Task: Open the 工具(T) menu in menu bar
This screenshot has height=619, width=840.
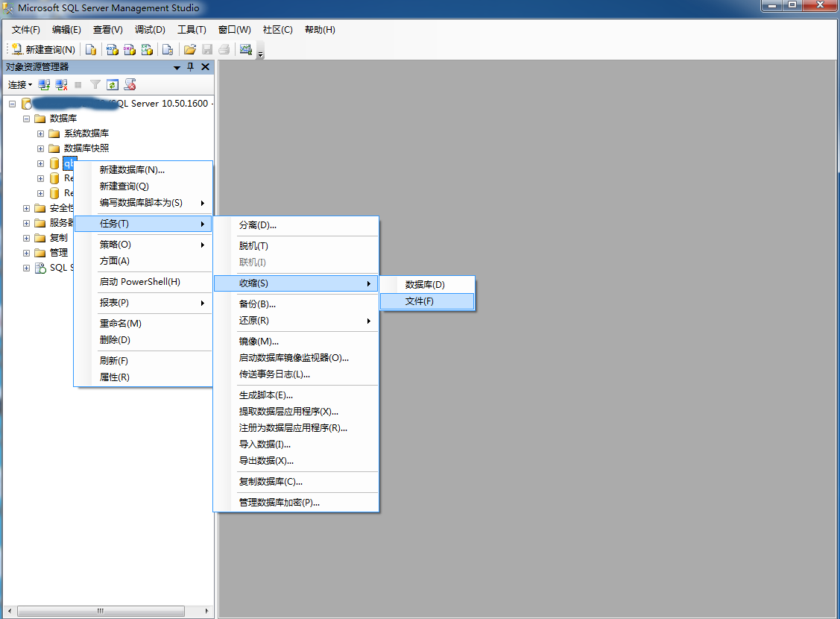Action: (192, 30)
